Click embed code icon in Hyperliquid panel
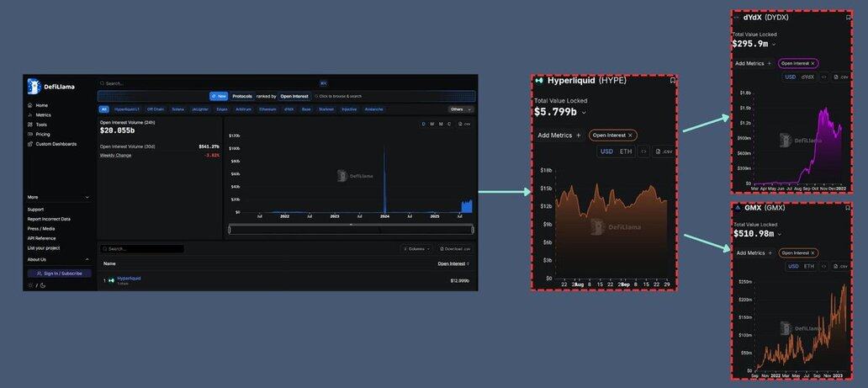868x388 pixels. (643, 151)
